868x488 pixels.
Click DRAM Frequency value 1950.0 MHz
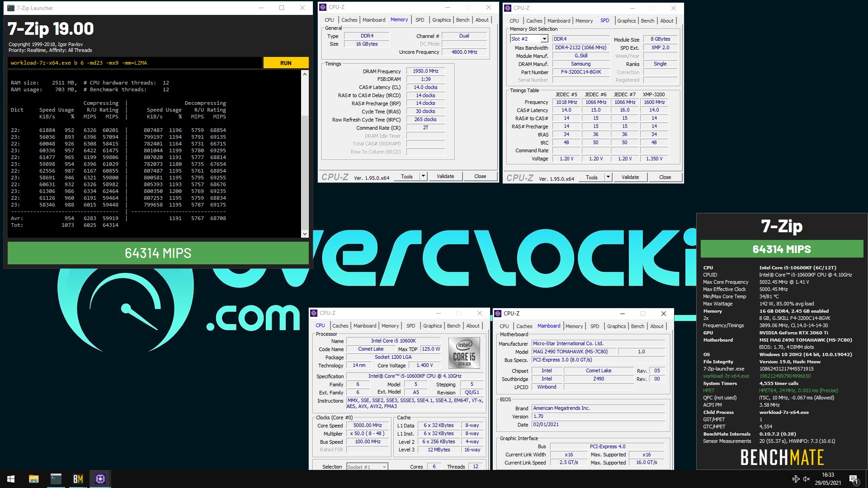[x=425, y=71]
